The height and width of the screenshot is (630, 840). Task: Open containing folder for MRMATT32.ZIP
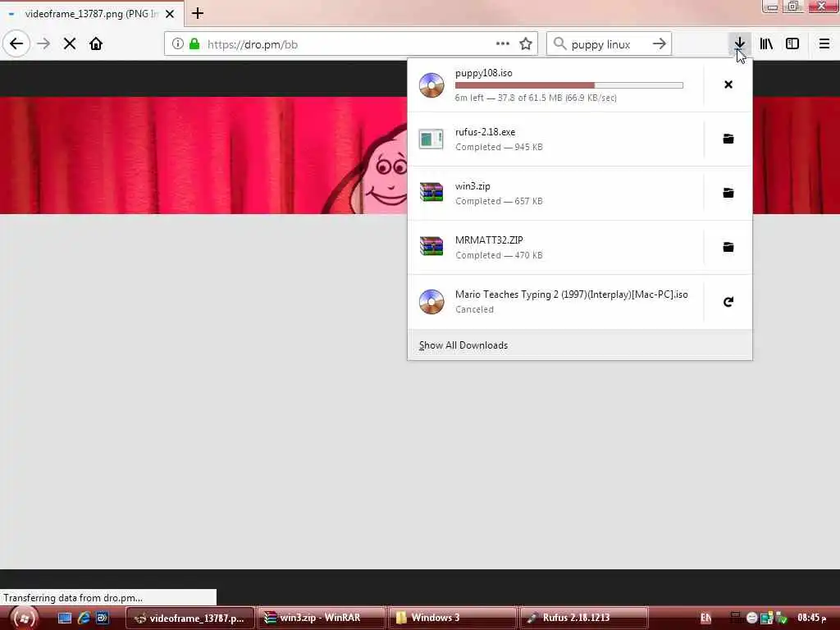coord(728,247)
